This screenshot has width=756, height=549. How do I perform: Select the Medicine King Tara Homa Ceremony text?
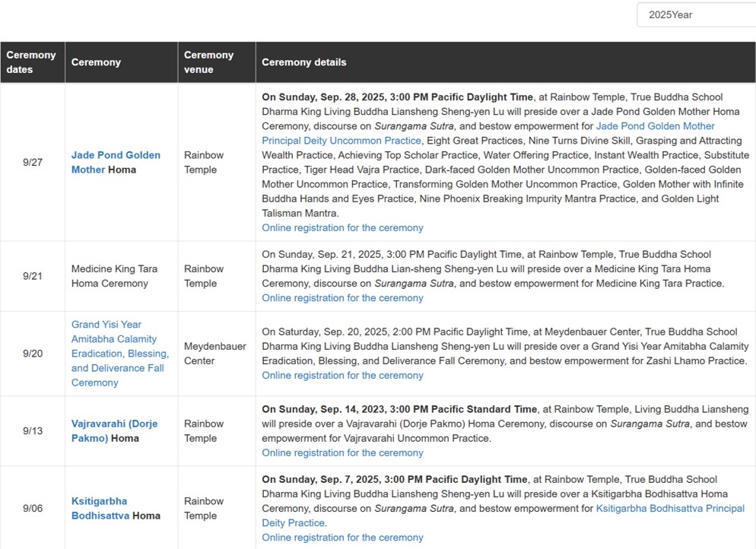114,276
